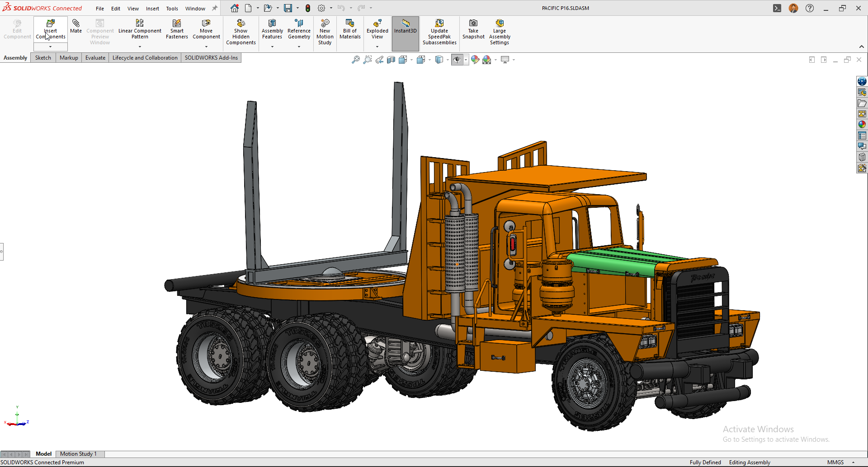Click the Rebuild traffic light icon
The image size is (868, 467).
[x=308, y=8]
